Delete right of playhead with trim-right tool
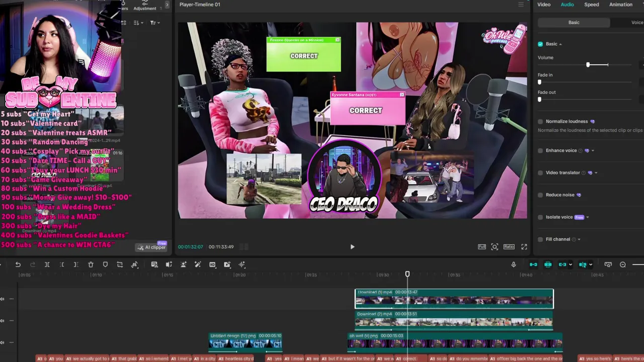The height and width of the screenshot is (362, 644). (x=76, y=264)
